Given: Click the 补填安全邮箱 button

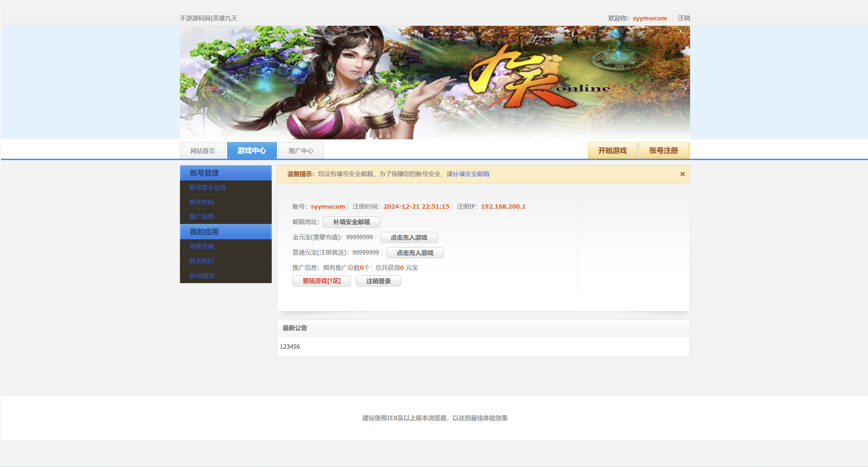Looking at the screenshot, I should point(351,222).
